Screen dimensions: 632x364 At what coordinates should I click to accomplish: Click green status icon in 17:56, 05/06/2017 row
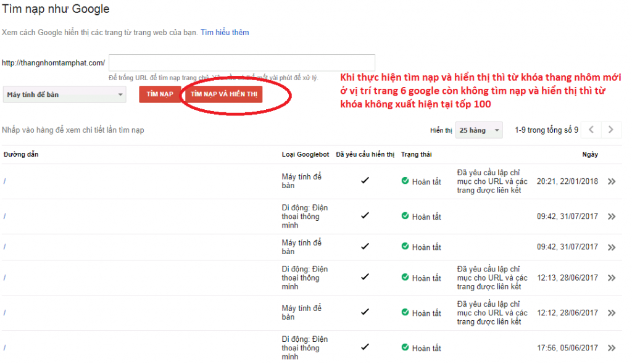click(405, 347)
